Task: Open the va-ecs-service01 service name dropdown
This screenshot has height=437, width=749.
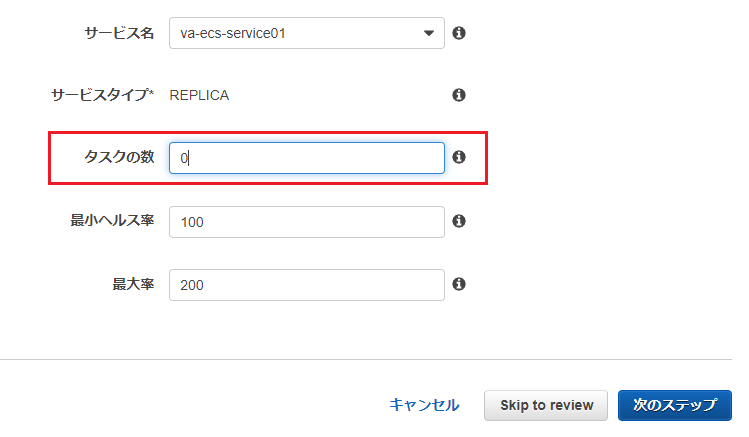Action: tap(298, 33)
